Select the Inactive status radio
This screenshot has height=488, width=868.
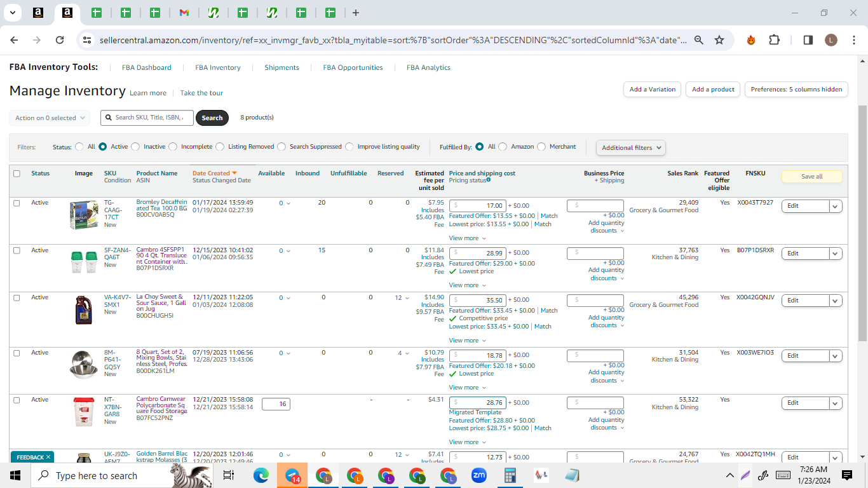135,147
